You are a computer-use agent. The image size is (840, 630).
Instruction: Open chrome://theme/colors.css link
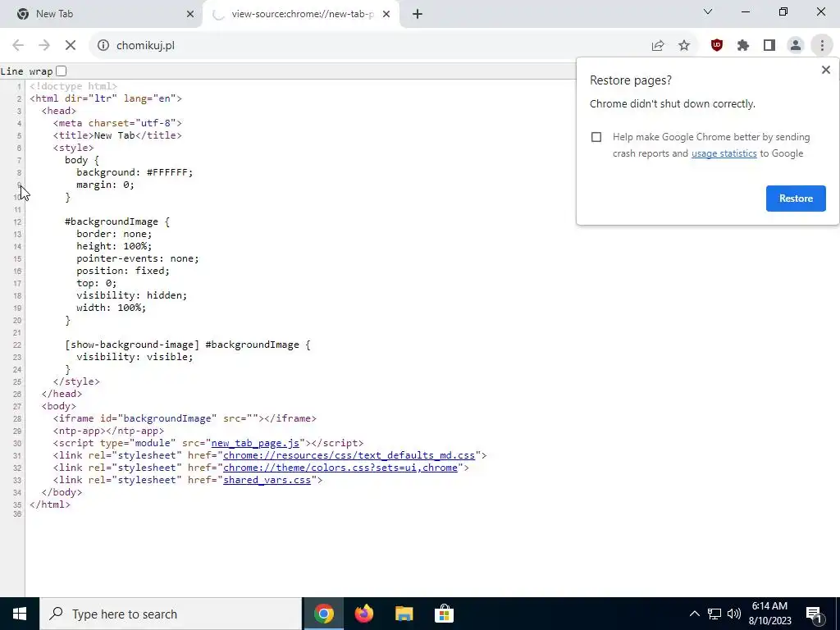[x=340, y=468]
